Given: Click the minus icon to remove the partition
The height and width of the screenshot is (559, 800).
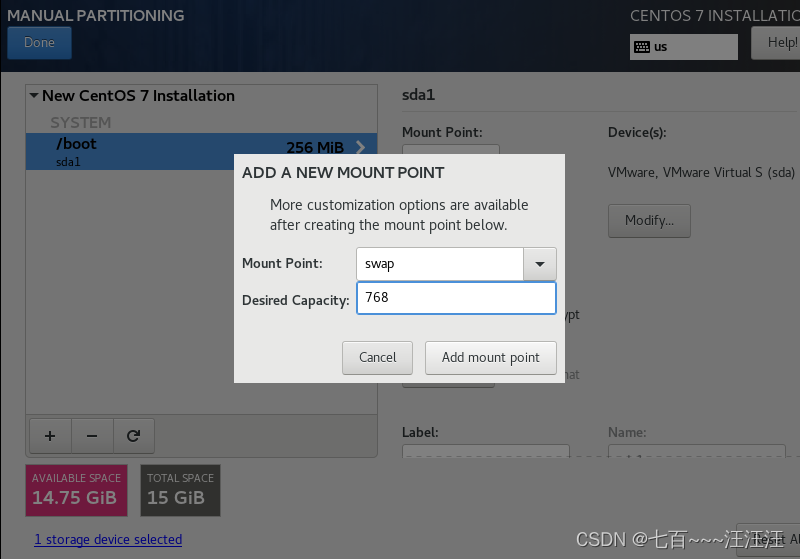Looking at the screenshot, I should coord(92,436).
